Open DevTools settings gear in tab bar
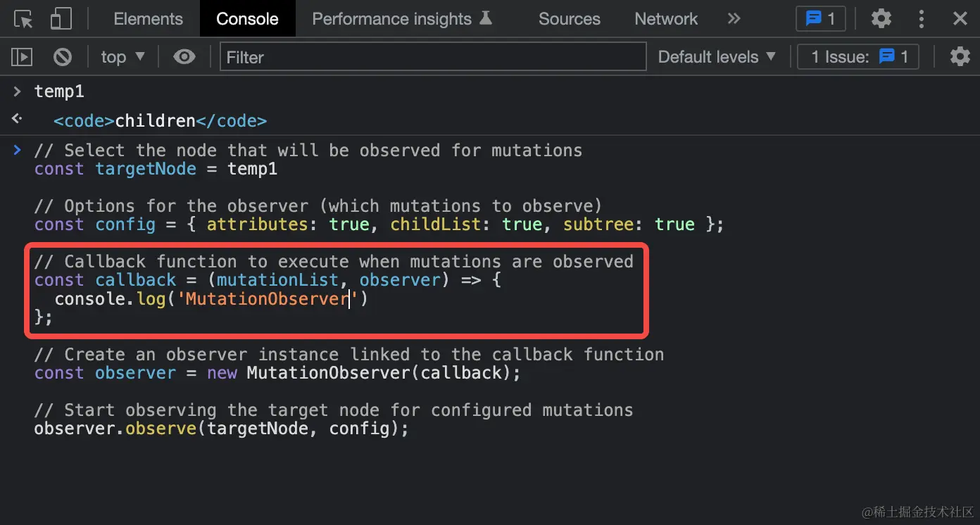 (881, 19)
